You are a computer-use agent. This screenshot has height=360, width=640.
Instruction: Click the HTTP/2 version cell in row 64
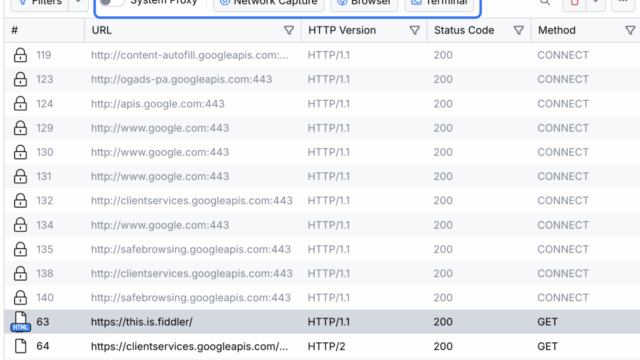(x=327, y=346)
